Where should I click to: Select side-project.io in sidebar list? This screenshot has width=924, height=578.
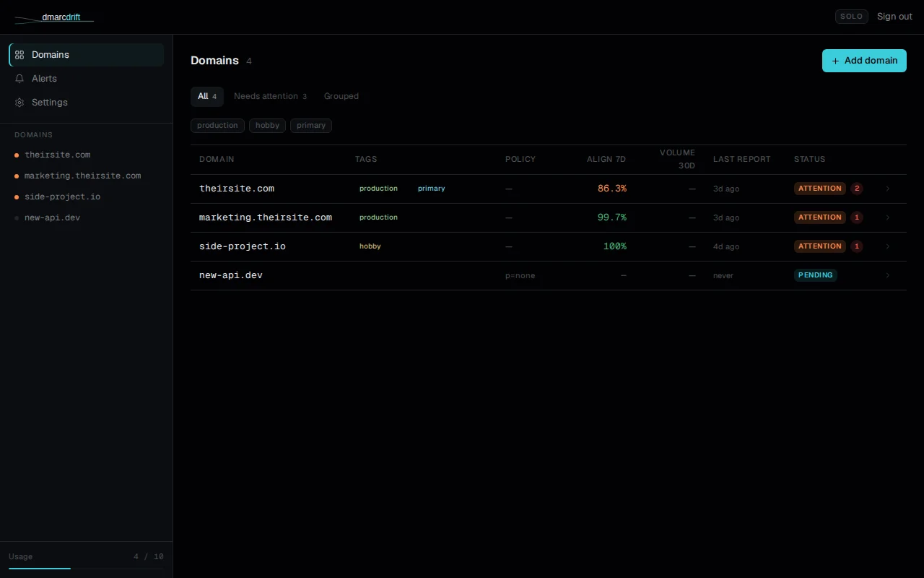87,197
